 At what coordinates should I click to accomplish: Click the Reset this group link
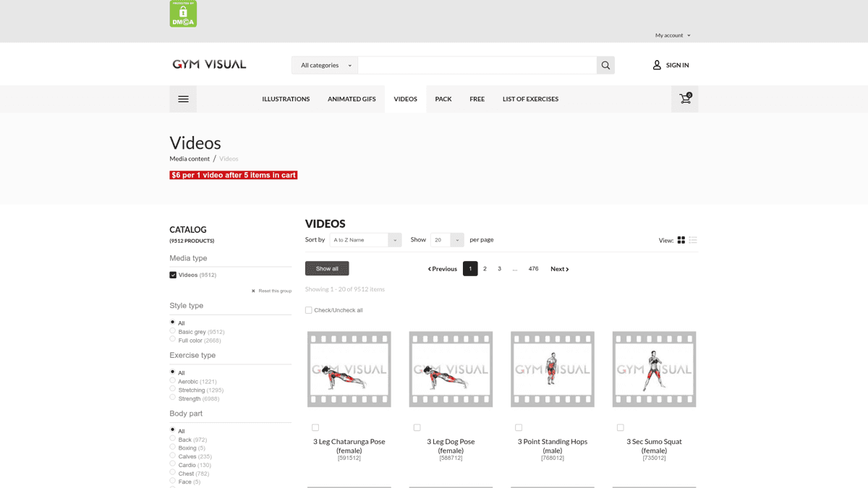tap(275, 291)
